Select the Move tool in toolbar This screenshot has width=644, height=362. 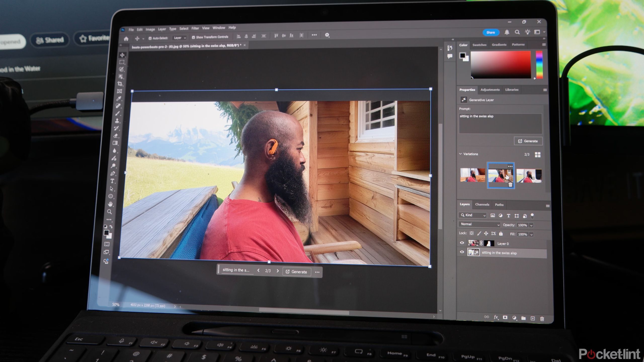click(123, 55)
